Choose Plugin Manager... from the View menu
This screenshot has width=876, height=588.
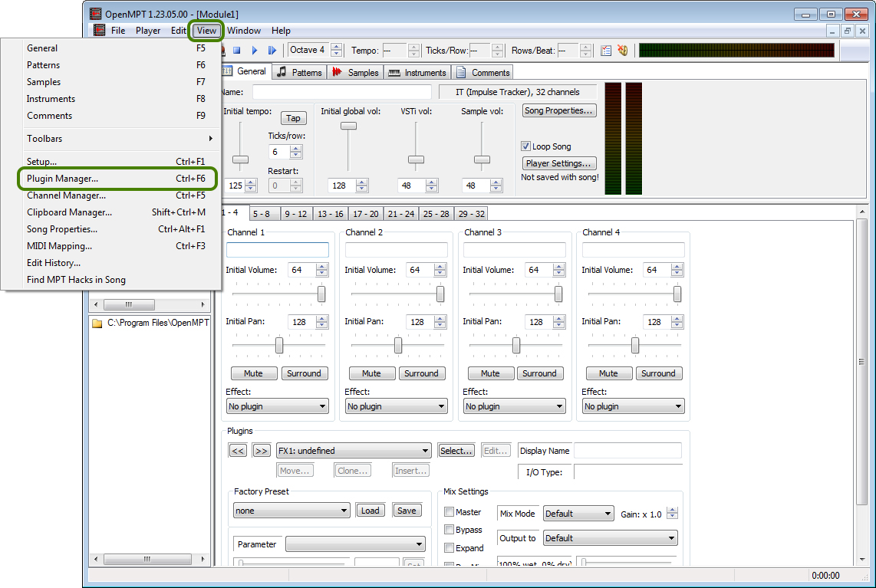117,179
